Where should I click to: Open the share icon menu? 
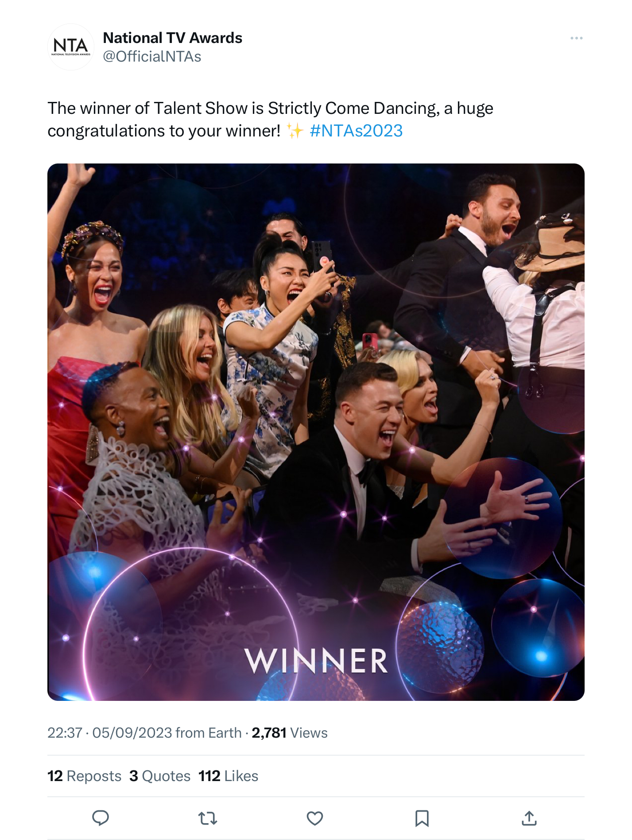tap(529, 818)
